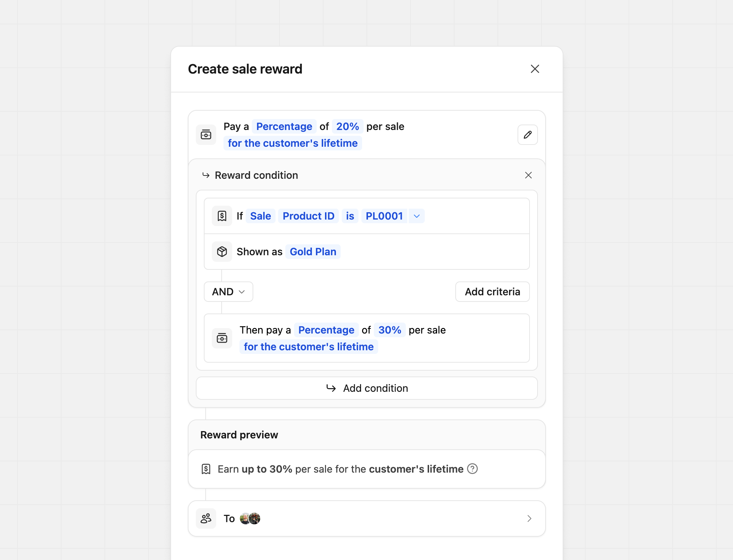Click the receipt icon in Reward preview row
The image size is (733, 560).
tap(206, 469)
